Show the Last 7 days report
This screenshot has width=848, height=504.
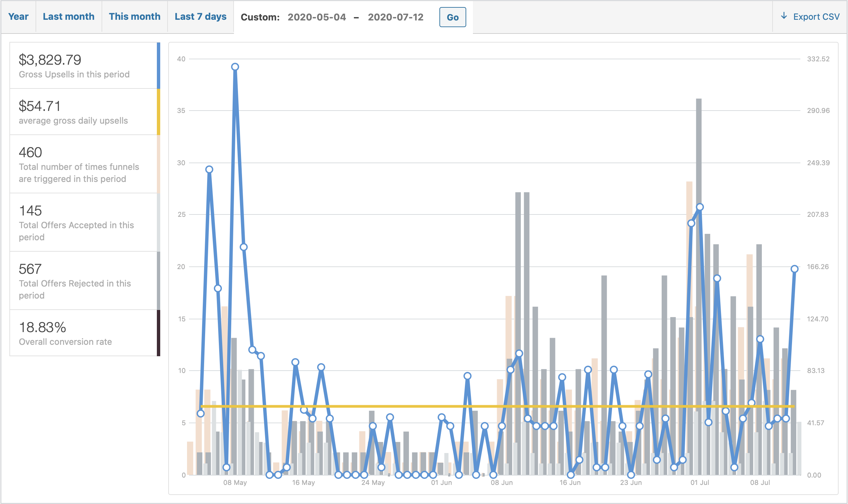click(200, 17)
